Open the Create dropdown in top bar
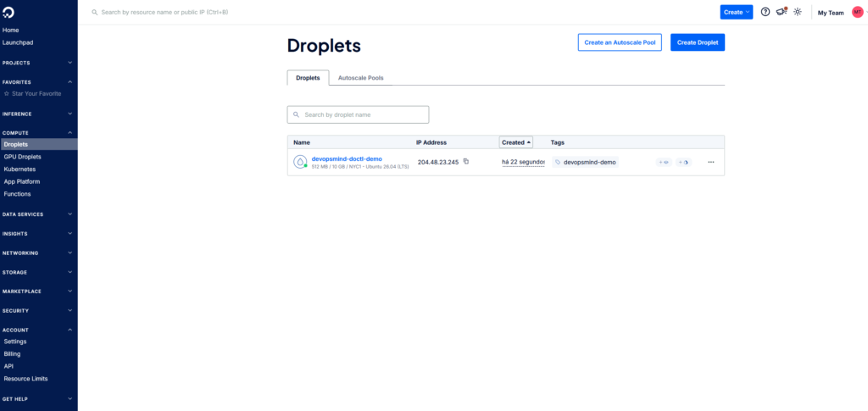 click(737, 12)
